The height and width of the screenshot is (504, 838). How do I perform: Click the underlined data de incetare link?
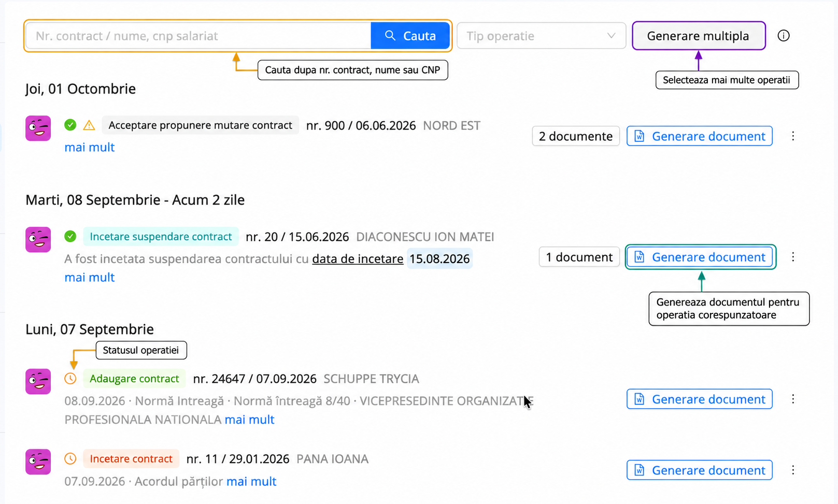(x=358, y=258)
